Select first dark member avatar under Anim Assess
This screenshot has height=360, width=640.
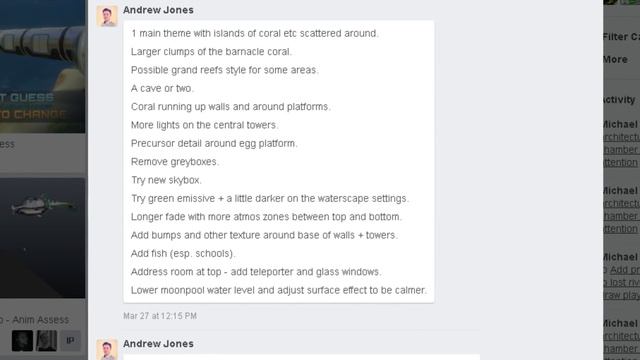pos(22,340)
